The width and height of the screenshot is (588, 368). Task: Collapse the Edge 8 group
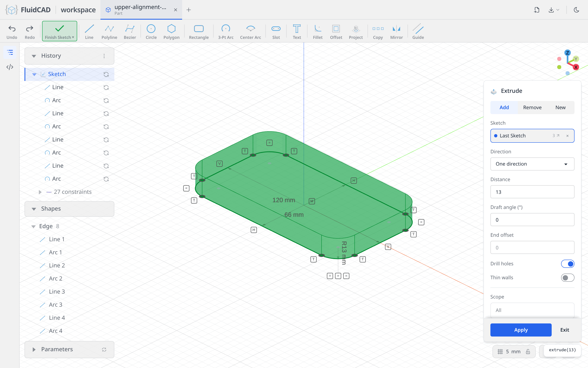[33, 226]
